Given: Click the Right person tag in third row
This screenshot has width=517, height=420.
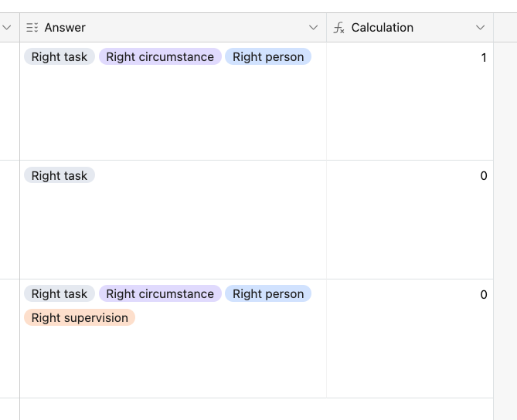Looking at the screenshot, I should coord(268,293).
